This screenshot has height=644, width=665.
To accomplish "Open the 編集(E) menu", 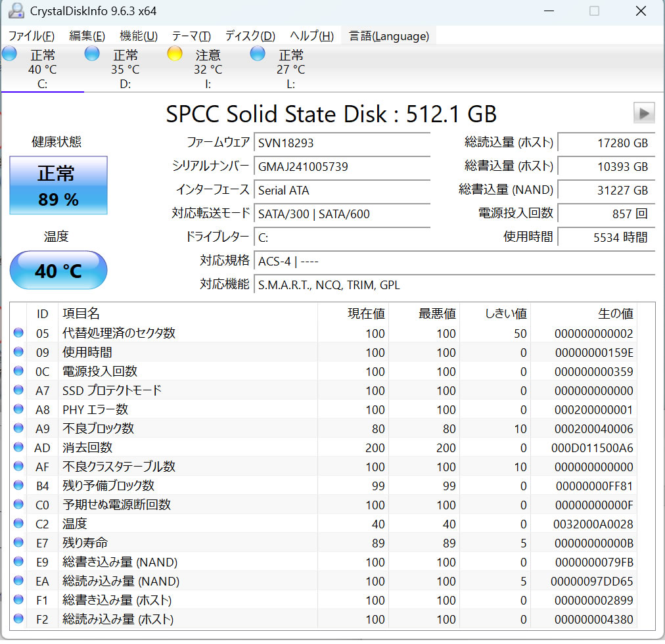I will 87,36.
